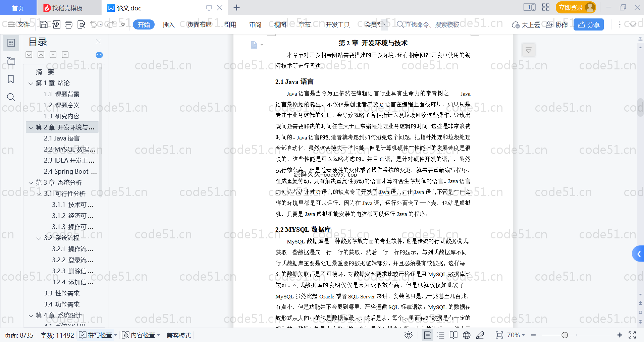
Task: Click the Expand all plus icon in the TOC
Action: tap(53, 55)
